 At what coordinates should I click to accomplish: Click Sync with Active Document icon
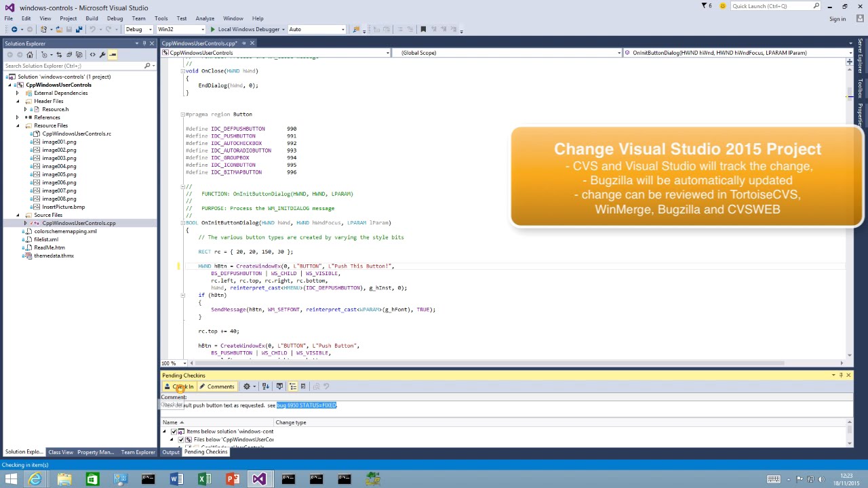coord(59,54)
